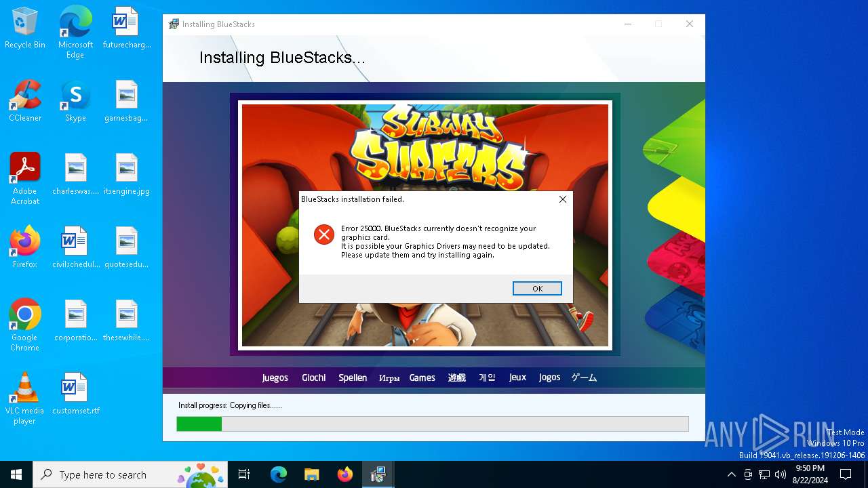Screen dimensions: 868x488
Task: Launch Edge from the taskbar
Action: tap(279, 474)
